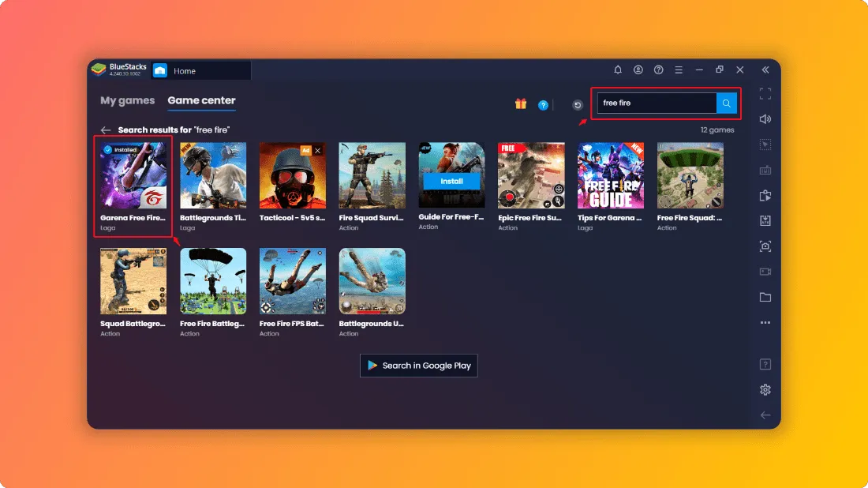Select the Game center tab
This screenshot has height=488, width=868.
tap(201, 100)
